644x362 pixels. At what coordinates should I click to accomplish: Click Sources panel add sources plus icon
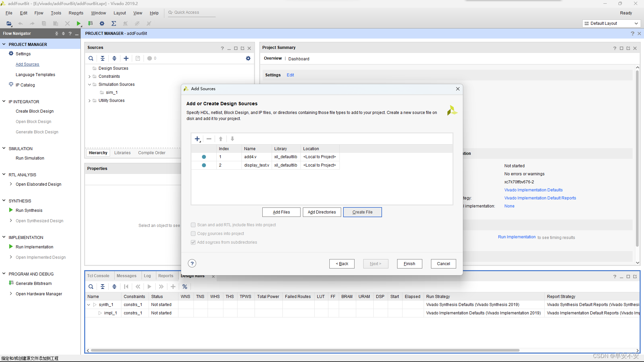126,58
